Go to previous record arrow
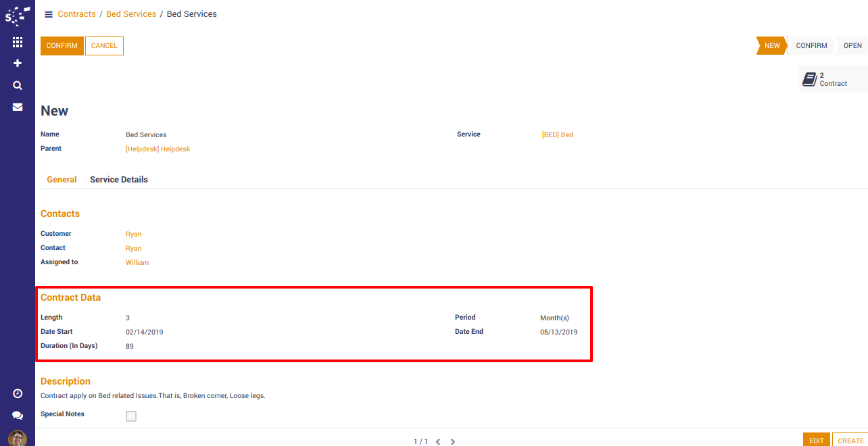Screen dimensions: 868x446 438,442
